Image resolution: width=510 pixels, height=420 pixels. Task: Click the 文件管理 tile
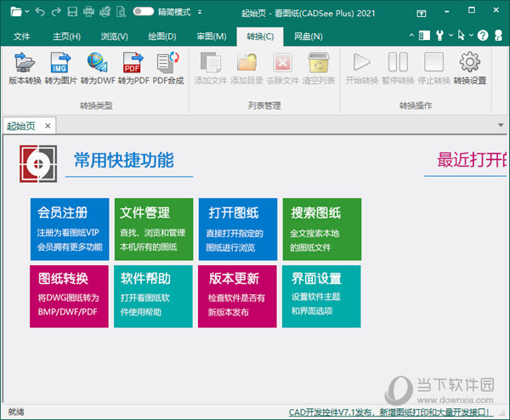[154, 230]
